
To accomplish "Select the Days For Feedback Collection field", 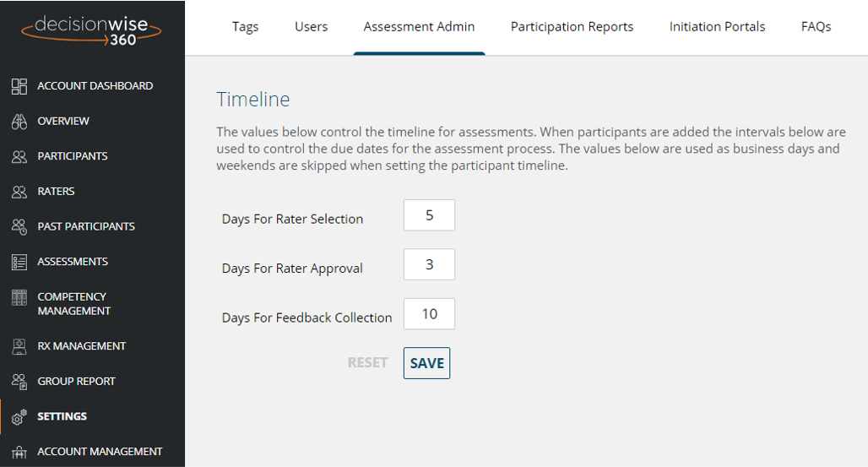I will click(x=429, y=313).
